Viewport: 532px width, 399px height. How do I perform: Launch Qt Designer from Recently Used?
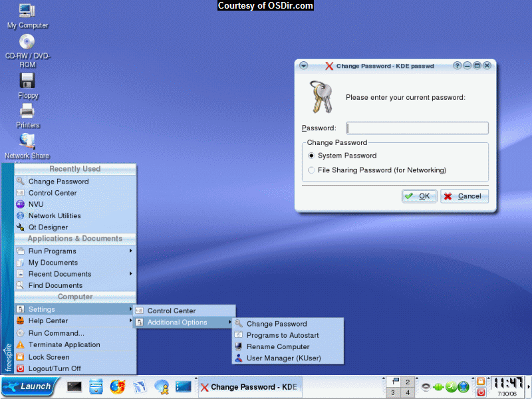point(75,227)
